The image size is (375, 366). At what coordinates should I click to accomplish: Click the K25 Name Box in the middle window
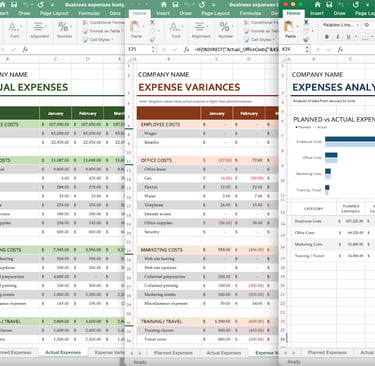pyautogui.click(x=139, y=49)
